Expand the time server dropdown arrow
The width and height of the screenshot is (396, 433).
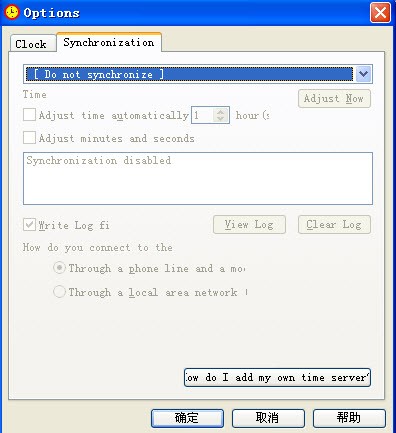click(x=364, y=74)
